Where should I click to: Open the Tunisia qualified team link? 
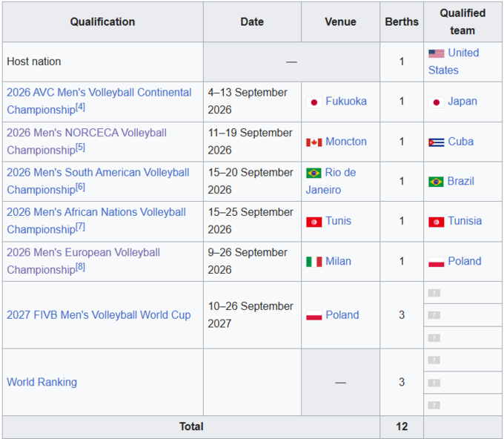coord(465,221)
